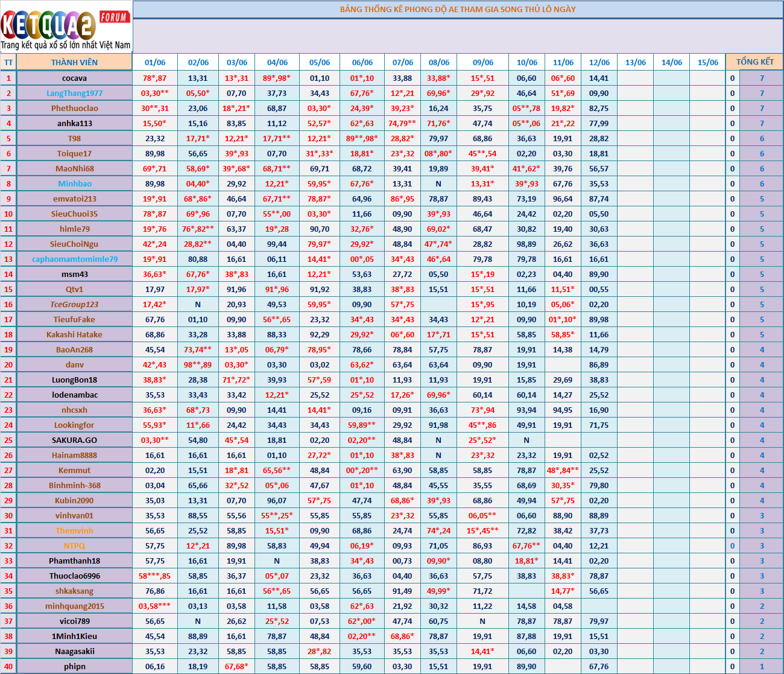Select minhquang2015's 01/06 cell 03,58***
This screenshot has width=784, height=674.
[155, 606]
